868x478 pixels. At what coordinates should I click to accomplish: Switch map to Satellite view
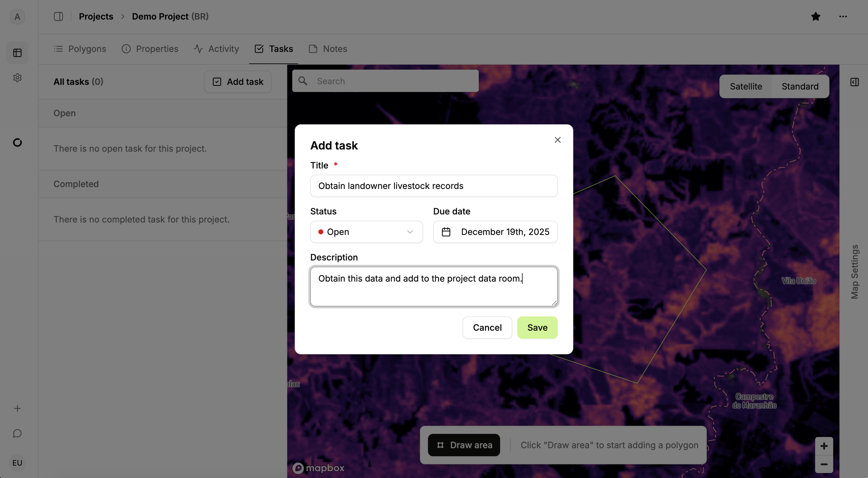tap(746, 86)
